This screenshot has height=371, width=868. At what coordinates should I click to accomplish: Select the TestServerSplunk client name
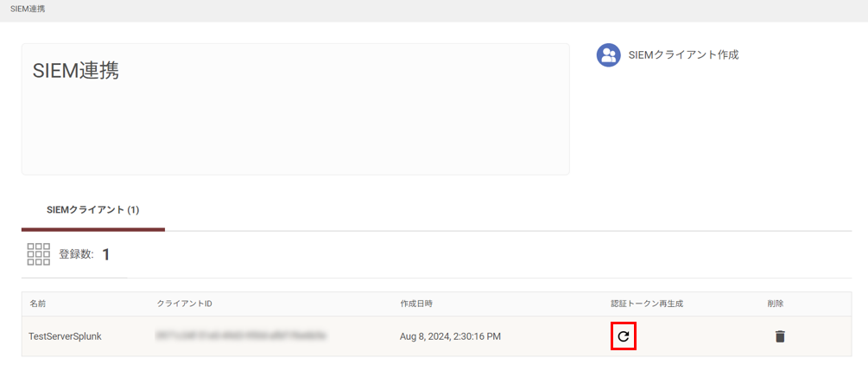pyautogui.click(x=65, y=336)
